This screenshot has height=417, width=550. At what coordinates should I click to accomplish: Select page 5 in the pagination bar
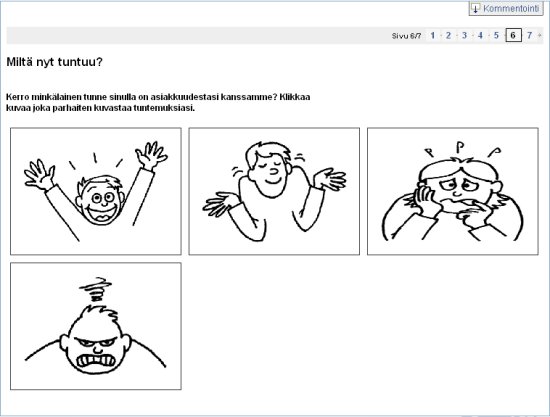coord(496,35)
